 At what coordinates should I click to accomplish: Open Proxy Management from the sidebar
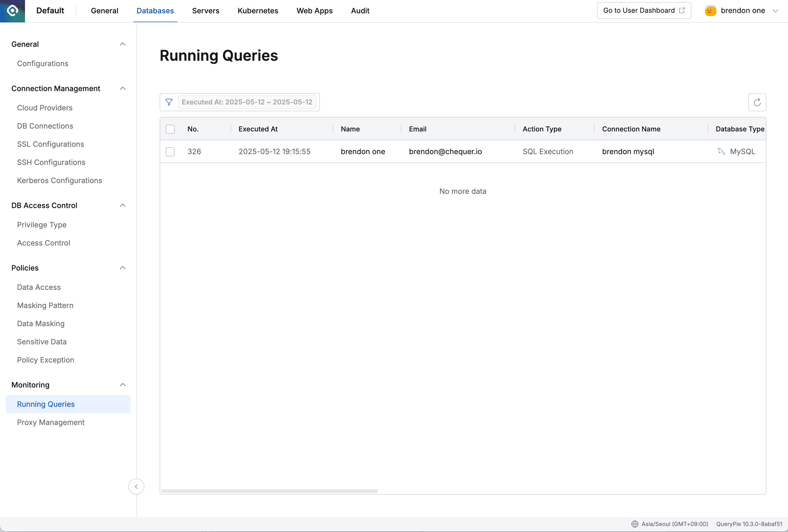point(51,422)
